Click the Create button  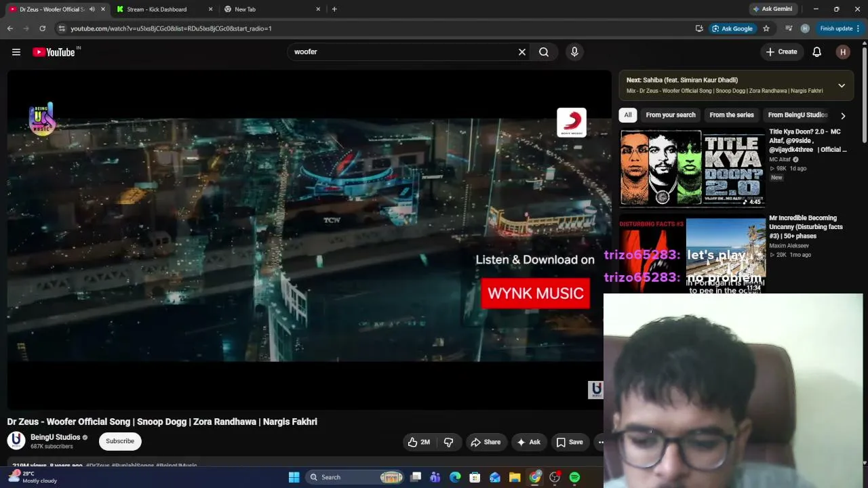781,52
